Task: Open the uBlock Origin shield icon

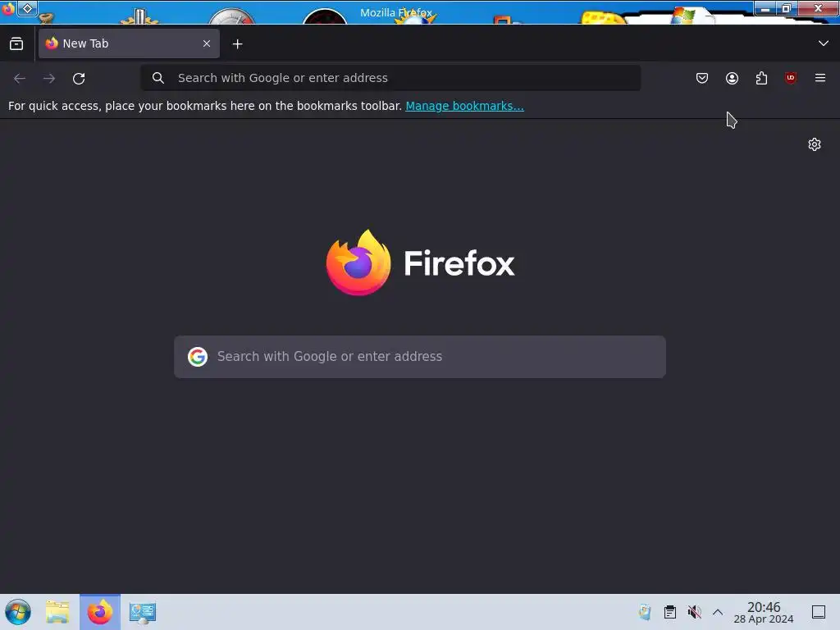Action: (x=791, y=78)
